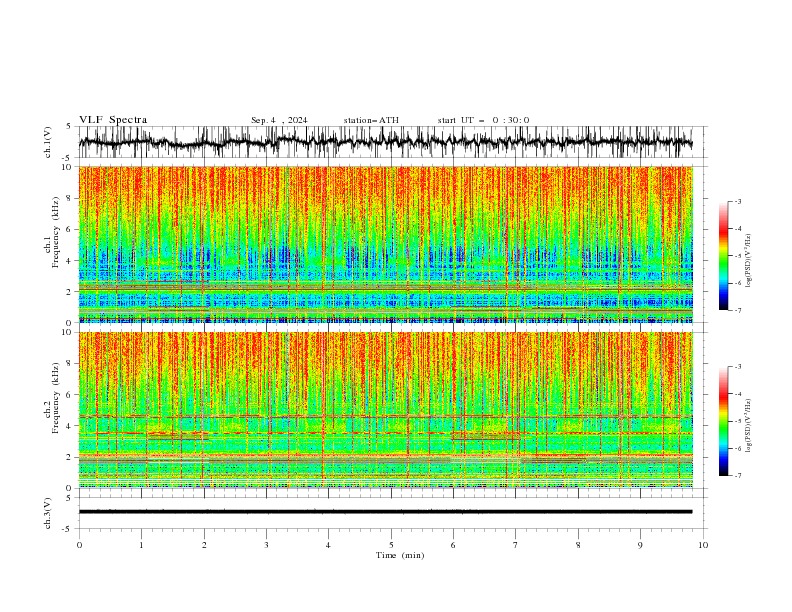Click the "start UT = 0 :30: 0" text
792x612 pixels.
point(483,120)
